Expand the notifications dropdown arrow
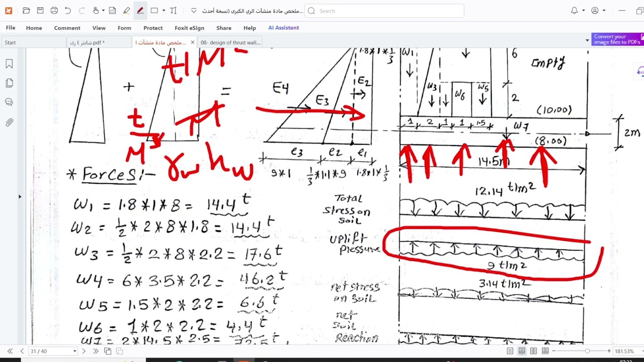 tap(584, 11)
